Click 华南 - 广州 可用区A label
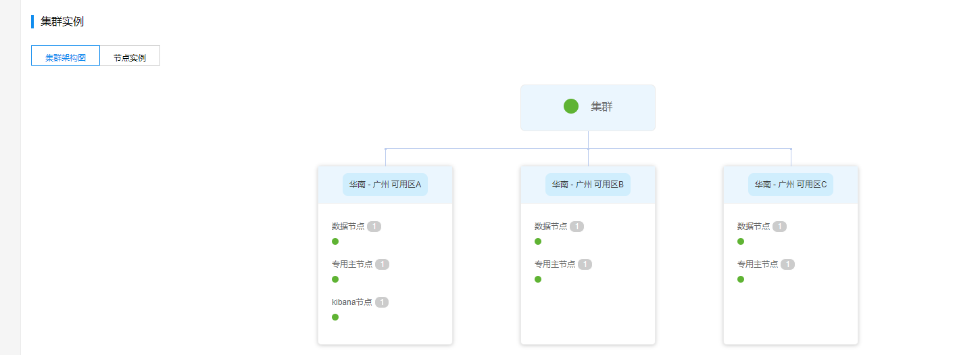Viewport: 980px width, 355px height. pos(385,185)
